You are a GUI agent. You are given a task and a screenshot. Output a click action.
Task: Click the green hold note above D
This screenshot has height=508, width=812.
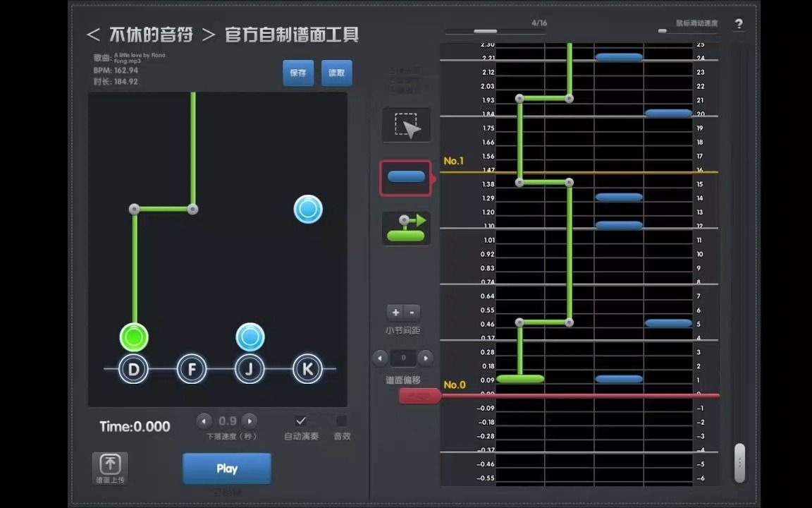[x=134, y=337]
